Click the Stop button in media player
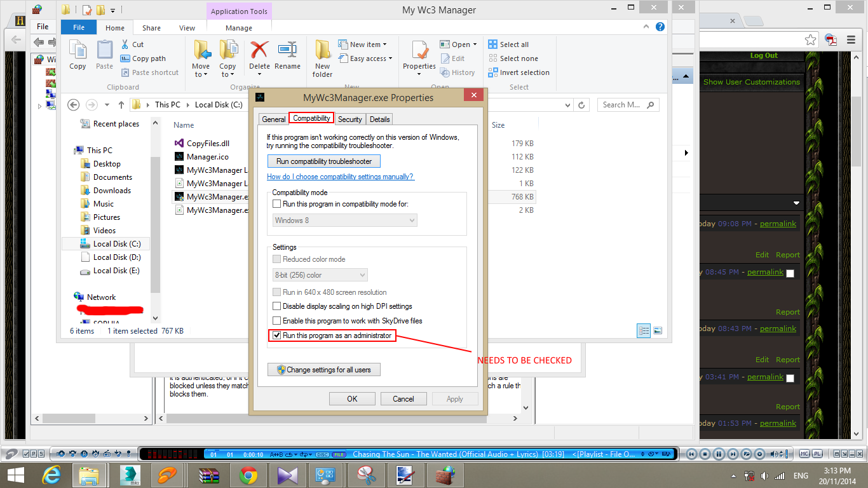This screenshot has height=488, width=868. (705, 454)
